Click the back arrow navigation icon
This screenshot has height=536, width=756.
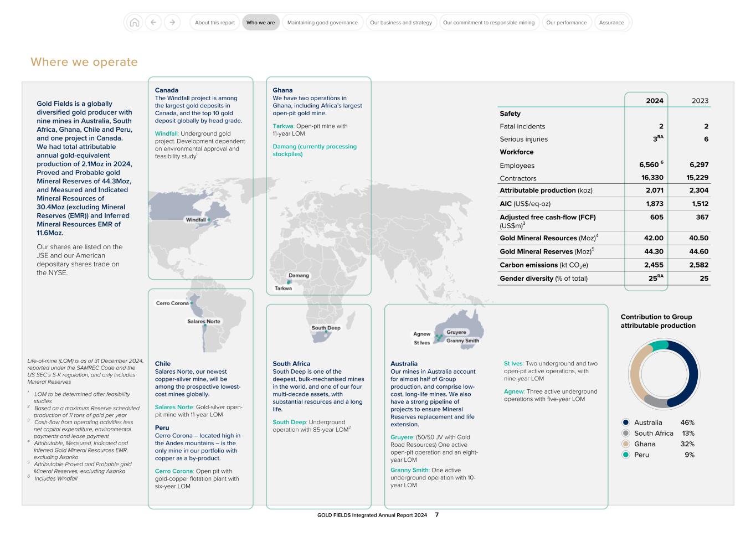[x=153, y=22]
